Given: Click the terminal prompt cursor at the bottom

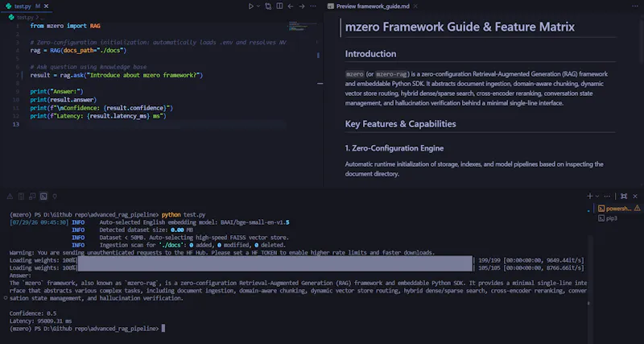Looking at the screenshot, I should 163,329.
